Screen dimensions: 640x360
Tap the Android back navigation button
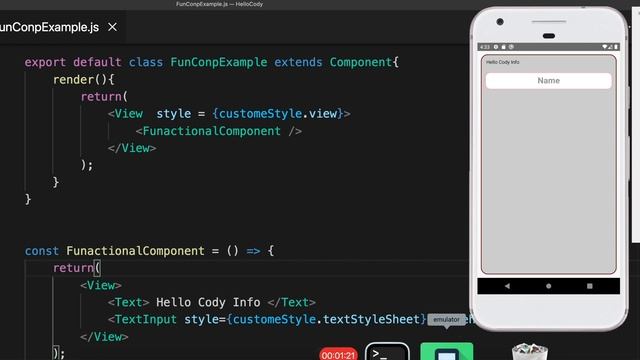[x=507, y=286]
